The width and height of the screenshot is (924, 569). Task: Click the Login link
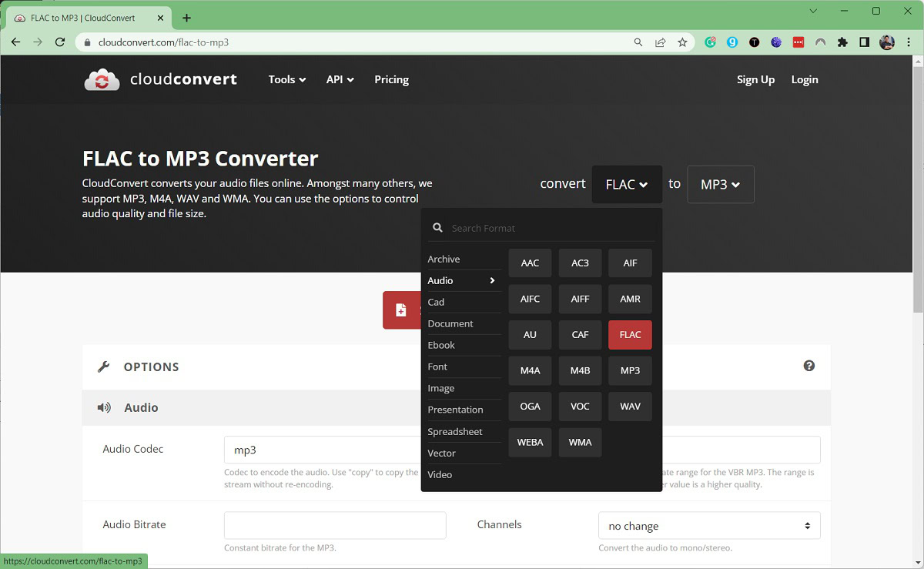(x=805, y=79)
